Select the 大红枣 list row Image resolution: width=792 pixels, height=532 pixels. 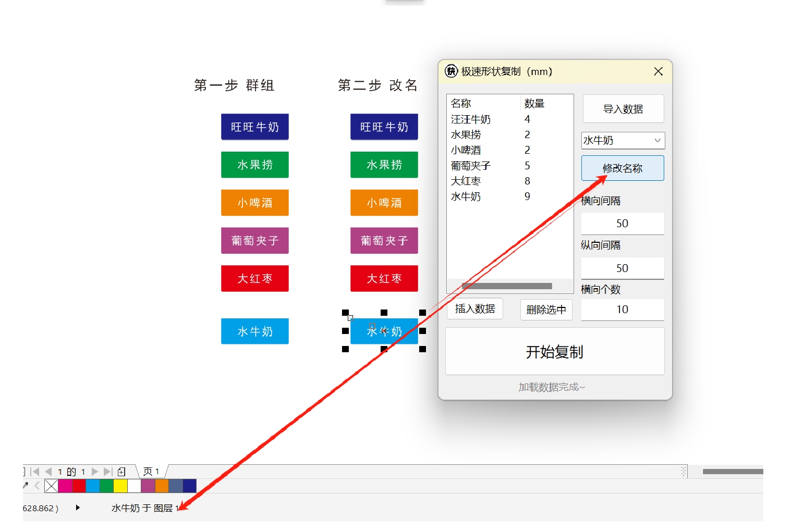coord(510,181)
